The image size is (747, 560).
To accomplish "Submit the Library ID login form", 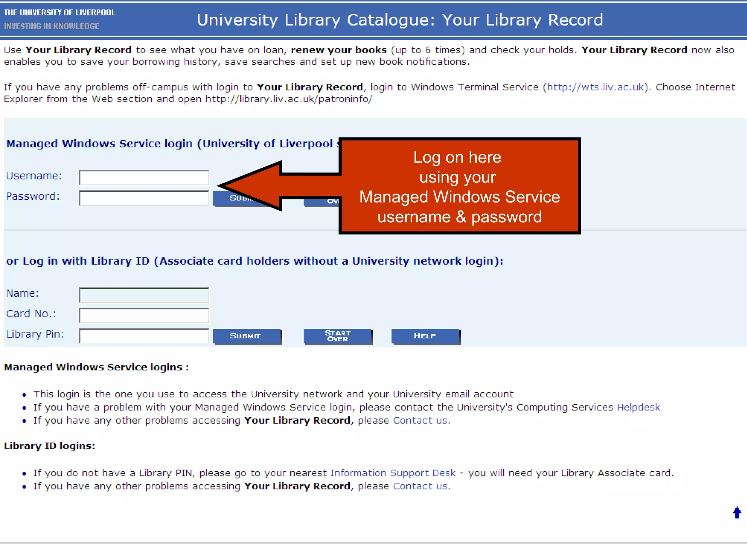I will coord(247,336).
